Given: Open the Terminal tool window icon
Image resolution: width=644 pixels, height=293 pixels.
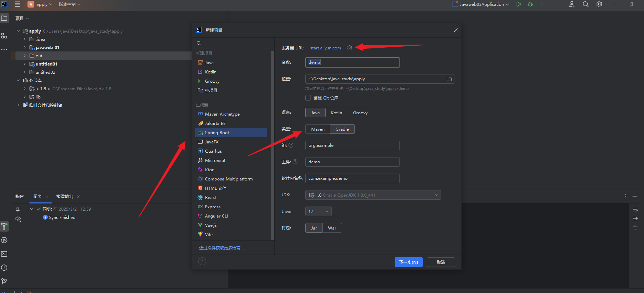Looking at the screenshot, I should (x=4, y=254).
